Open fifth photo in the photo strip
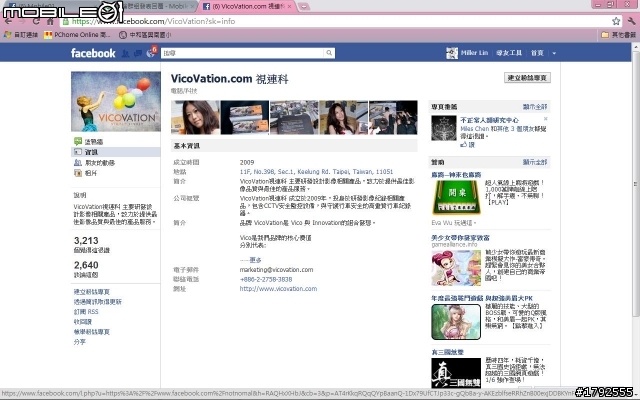This screenshot has width=640, height=400. click(x=393, y=118)
